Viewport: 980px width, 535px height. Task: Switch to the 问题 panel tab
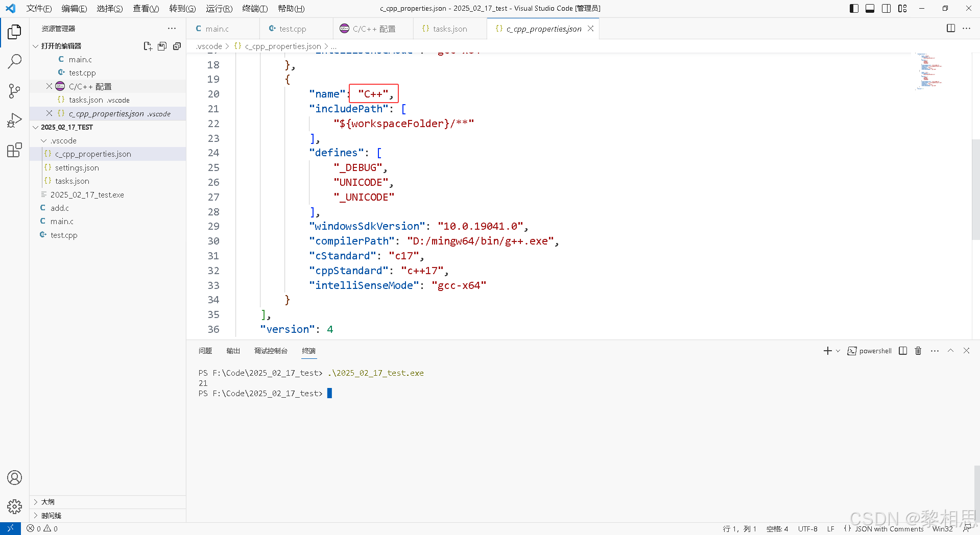click(x=205, y=351)
